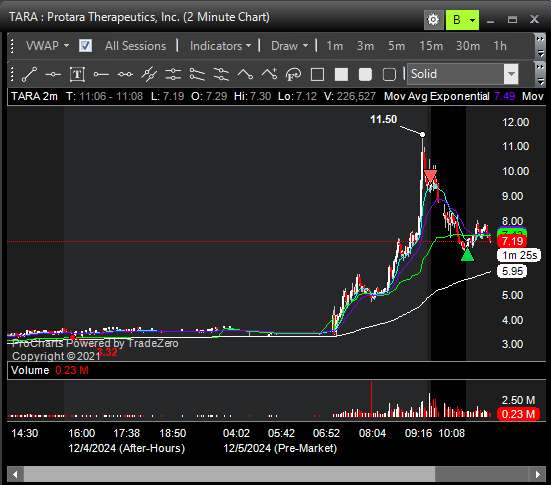Select the text annotation tool
Screen dimensions: 551x485
[x=77, y=74]
